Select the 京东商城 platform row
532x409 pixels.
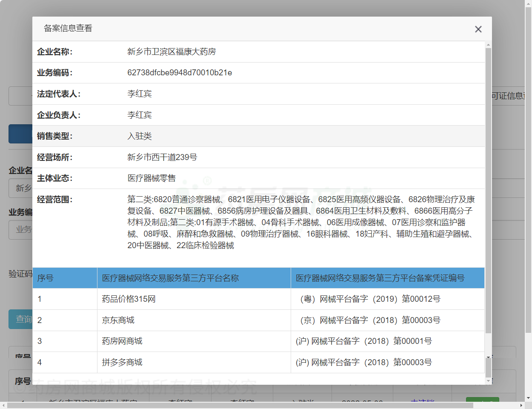(118, 320)
